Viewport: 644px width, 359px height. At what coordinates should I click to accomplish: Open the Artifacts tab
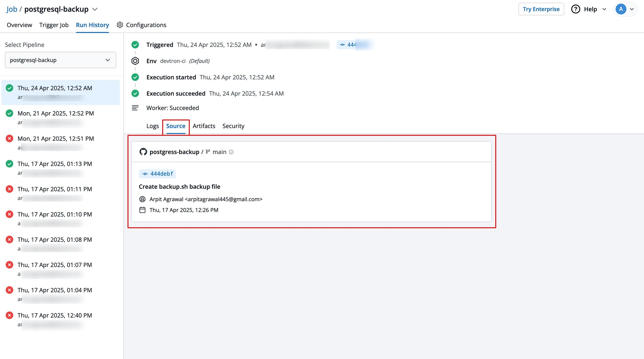coord(204,126)
